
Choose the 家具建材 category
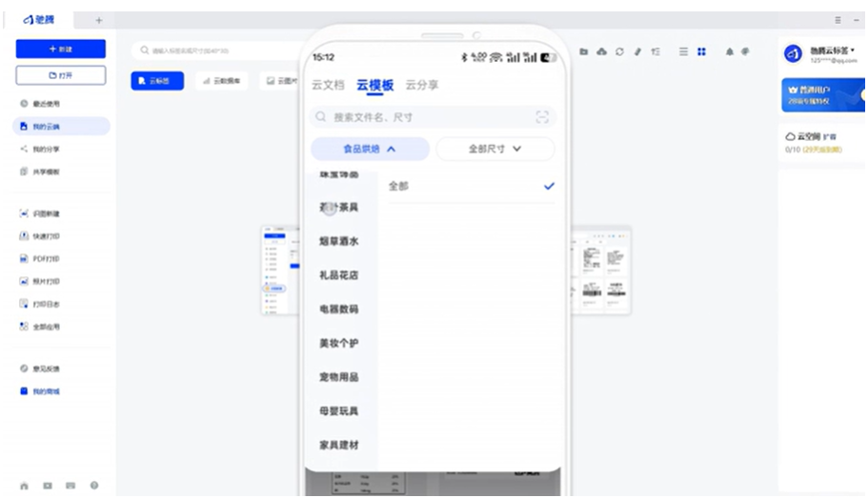click(339, 445)
